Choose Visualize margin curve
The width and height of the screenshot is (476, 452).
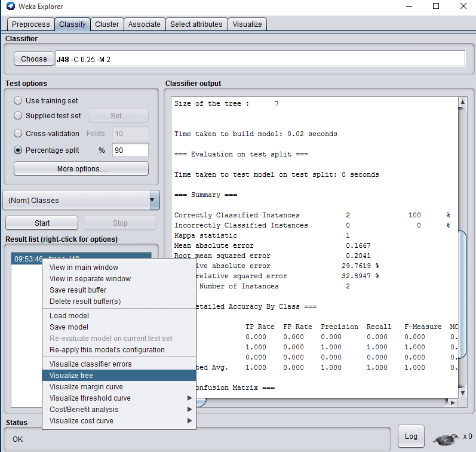pos(119,387)
